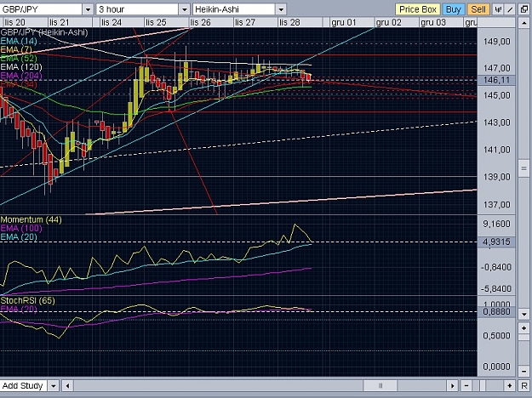
Task: Click the Buy button
Action: (454, 9)
